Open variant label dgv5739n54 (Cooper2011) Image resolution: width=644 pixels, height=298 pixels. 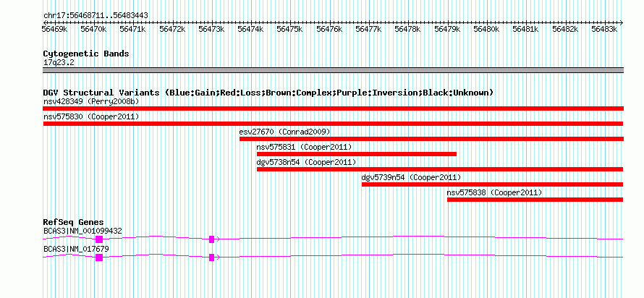click(411, 177)
